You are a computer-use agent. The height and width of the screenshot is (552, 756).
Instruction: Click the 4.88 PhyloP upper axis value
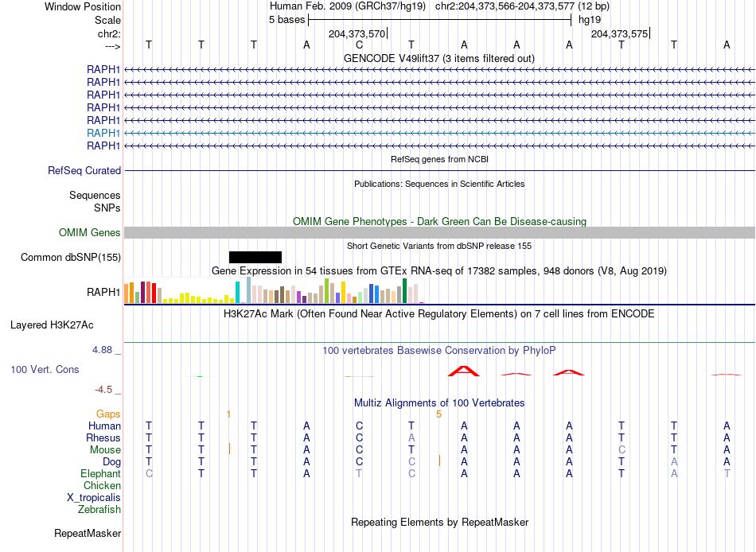102,350
